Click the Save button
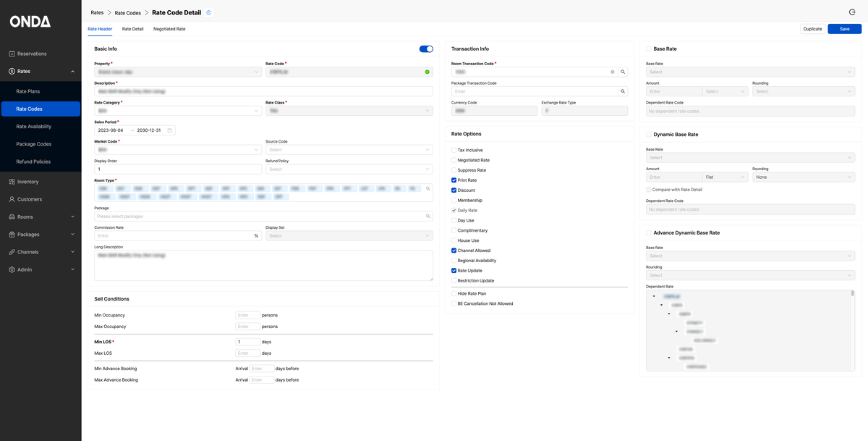This screenshot has width=868, height=441. point(845,29)
